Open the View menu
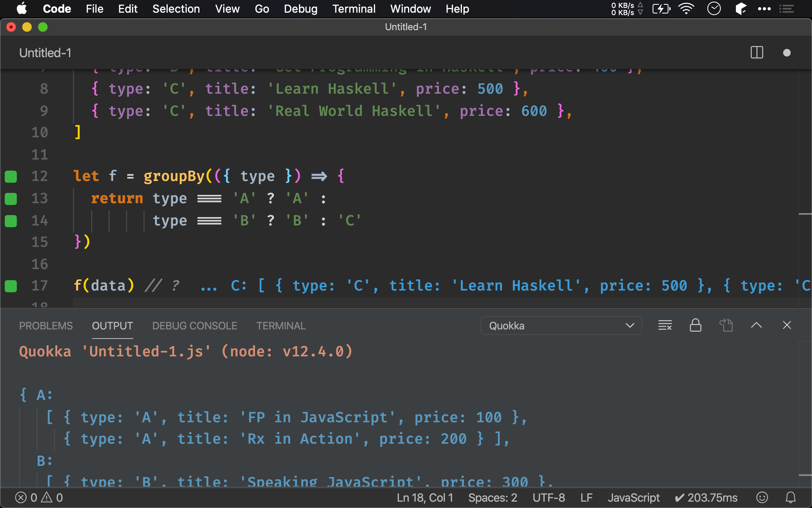 click(x=227, y=9)
